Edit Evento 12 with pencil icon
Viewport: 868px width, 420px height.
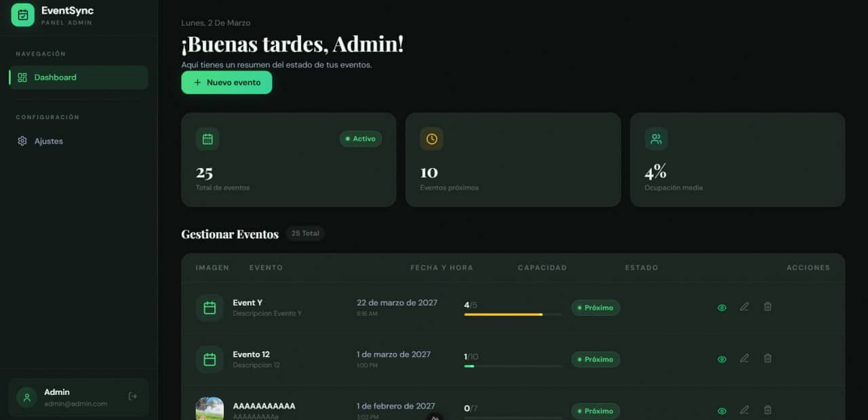pyautogui.click(x=745, y=358)
